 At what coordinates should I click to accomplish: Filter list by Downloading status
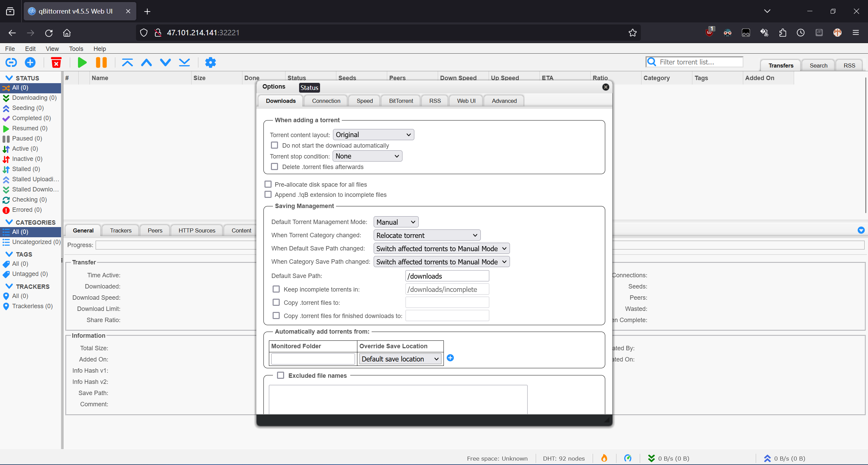(34, 98)
